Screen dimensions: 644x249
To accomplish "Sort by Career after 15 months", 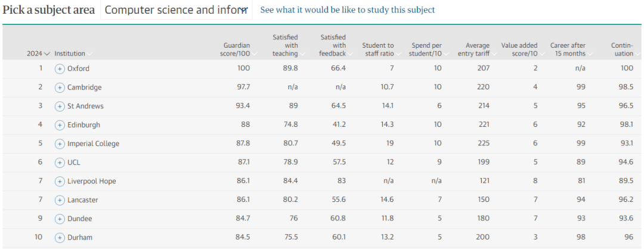I will (x=571, y=49).
